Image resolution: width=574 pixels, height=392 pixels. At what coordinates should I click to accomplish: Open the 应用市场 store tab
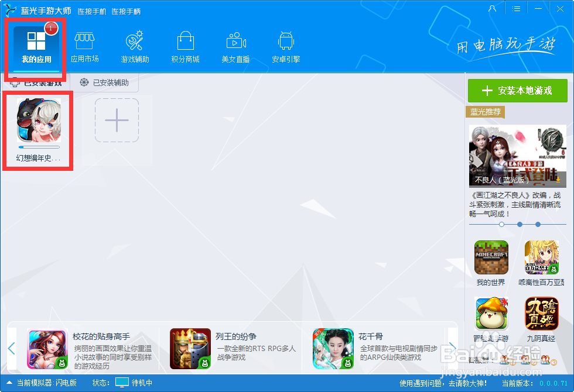click(84, 48)
